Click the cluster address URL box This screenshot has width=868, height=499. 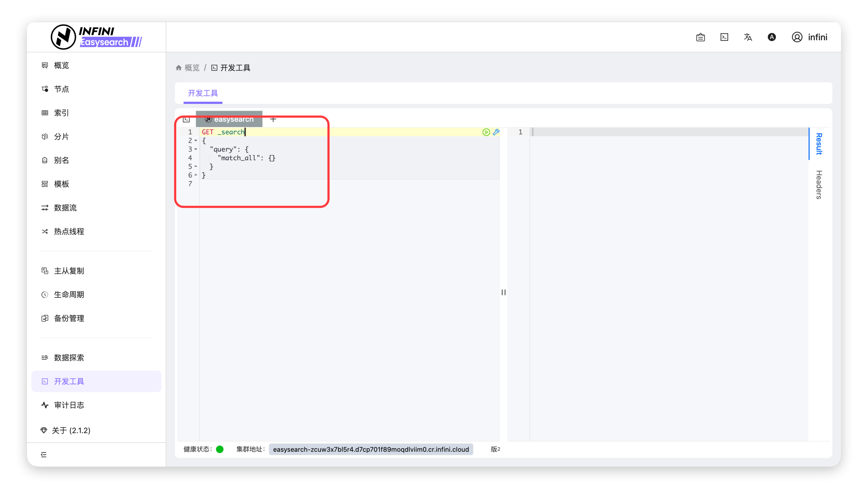pyautogui.click(x=371, y=449)
